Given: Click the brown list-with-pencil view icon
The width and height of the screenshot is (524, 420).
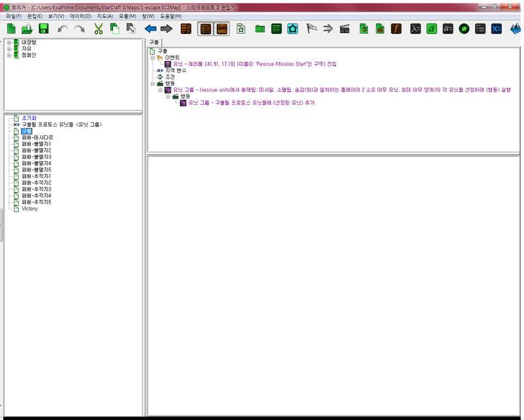Looking at the screenshot, I should pos(186,29).
